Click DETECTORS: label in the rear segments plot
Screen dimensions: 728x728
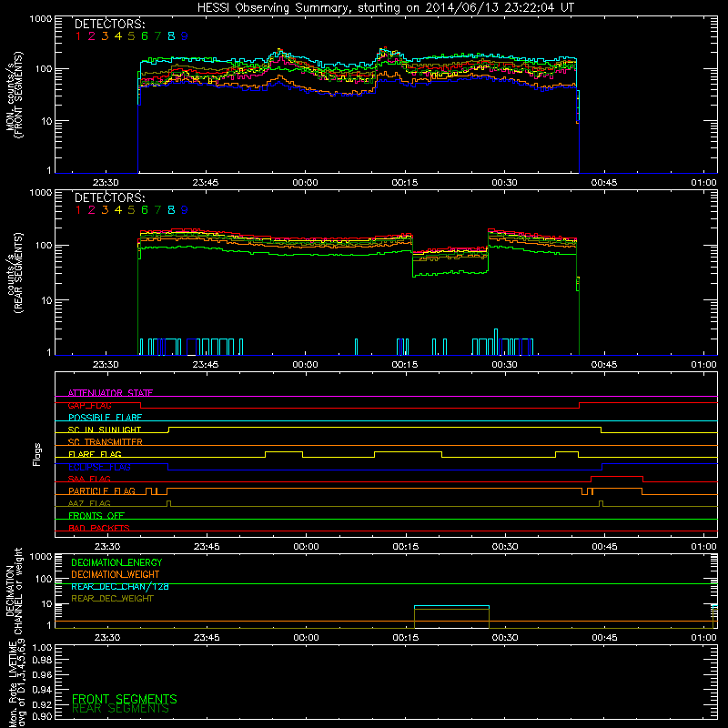point(109,198)
